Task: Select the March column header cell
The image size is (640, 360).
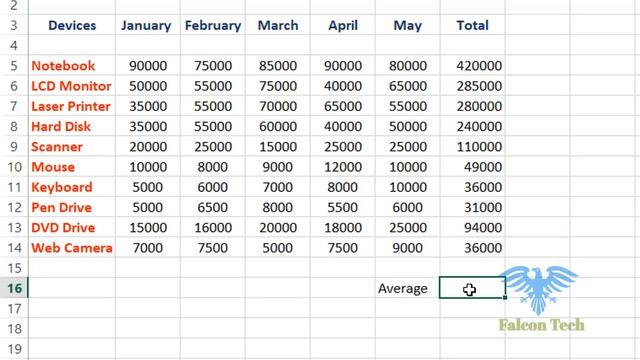Action: (x=278, y=25)
